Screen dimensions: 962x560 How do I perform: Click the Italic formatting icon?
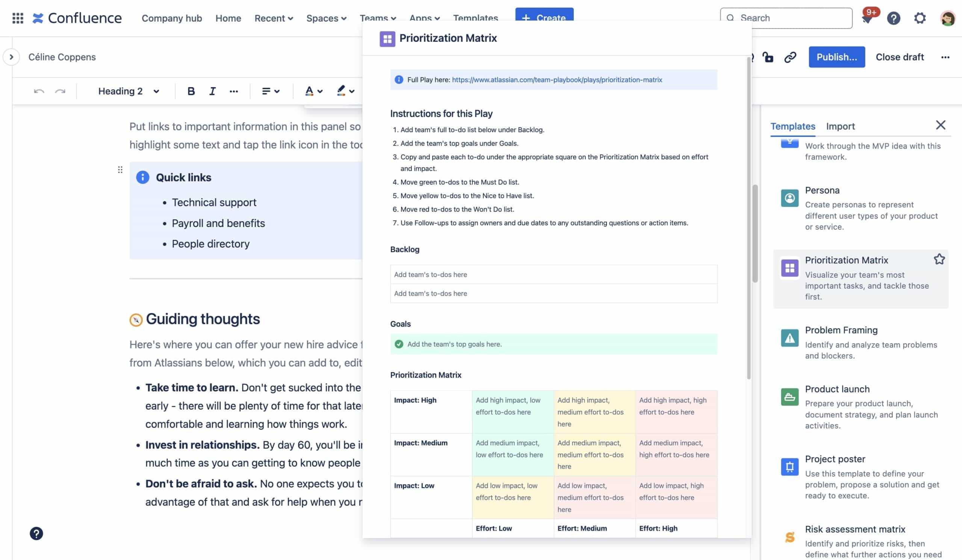212,91
